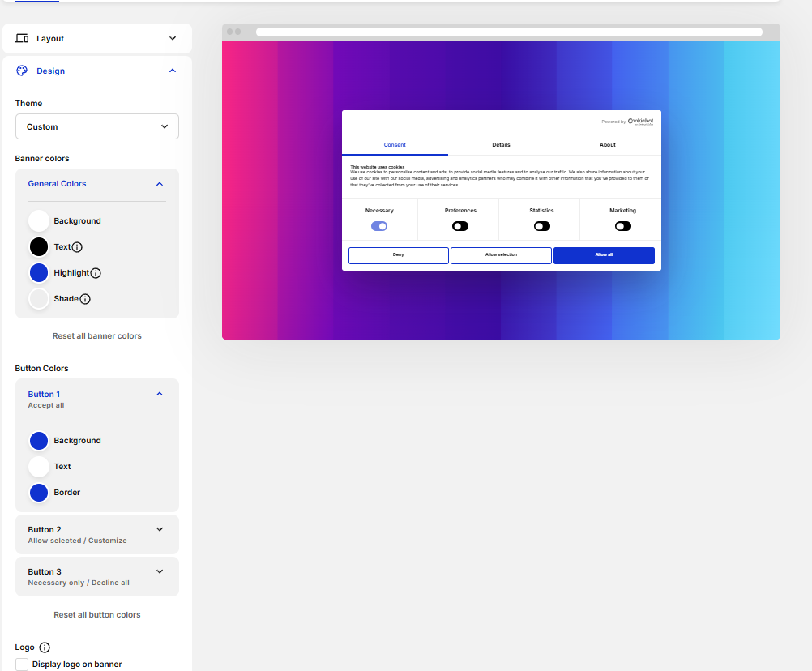Open the About tab in the preview
Image resolution: width=812 pixels, height=671 pixels.
point(607,145)
